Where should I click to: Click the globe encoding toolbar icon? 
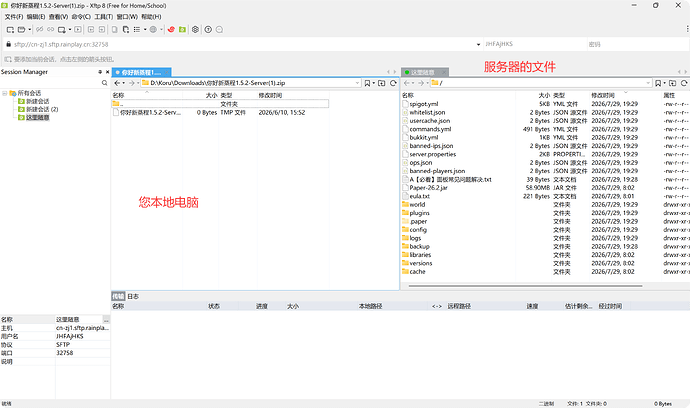point(153,29)
